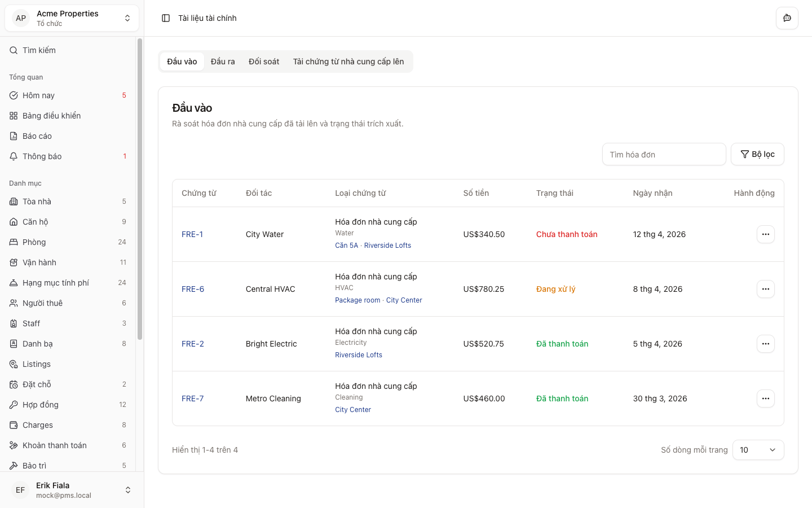Open actions menu for Metro Cleaning invoice
Image resolution: width=812 pixels, height=508 pixels.
pos(765,398)
